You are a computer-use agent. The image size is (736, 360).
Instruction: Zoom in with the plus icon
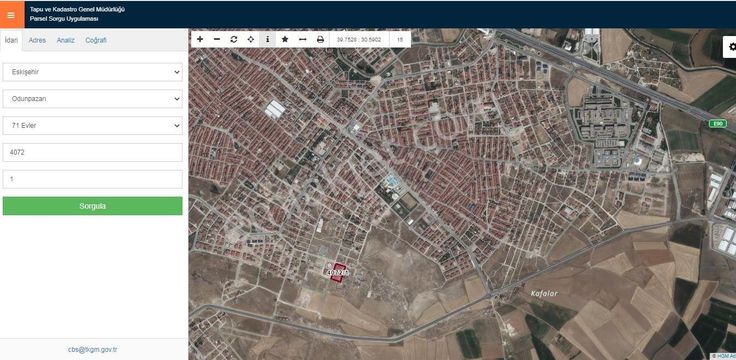pyautogui.click(x=200, y=39)
